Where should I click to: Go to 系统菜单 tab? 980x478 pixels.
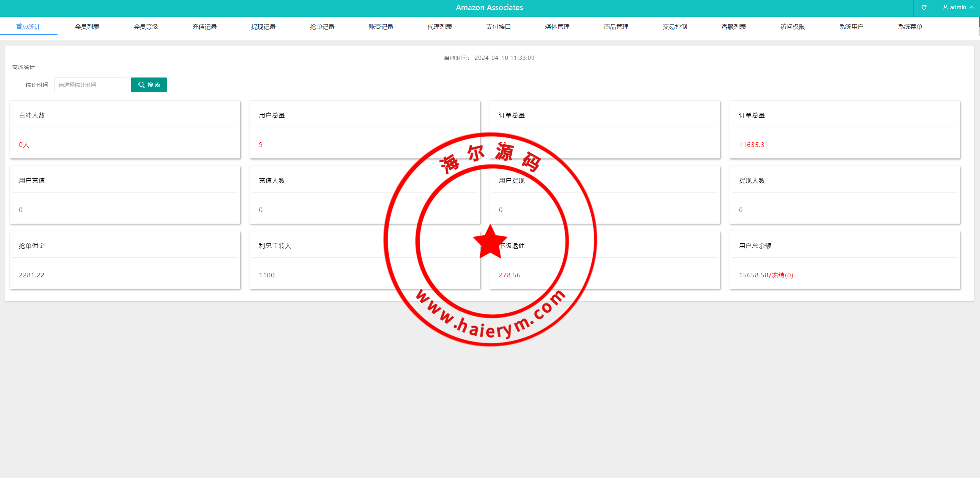[x=910, y=26]
